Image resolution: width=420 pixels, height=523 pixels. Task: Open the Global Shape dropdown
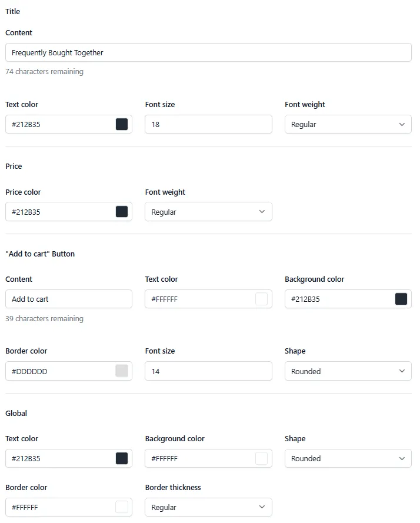(x=348, y=458)
